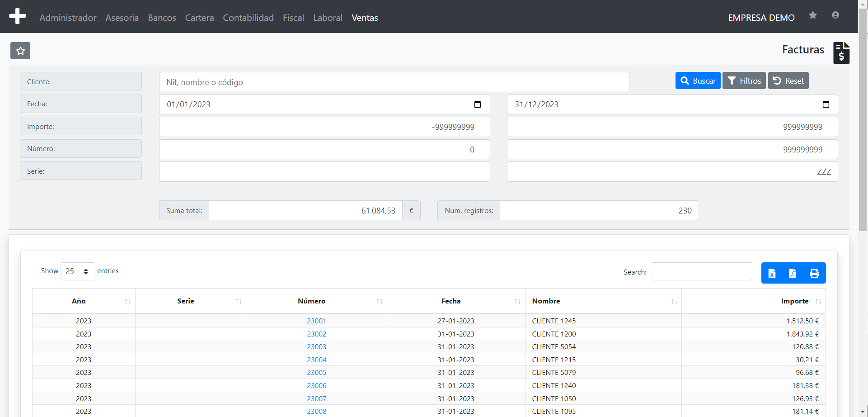Open the Fiscal menu
The height and width of the screenshot is (417, 868).
[x=293, y=18]
